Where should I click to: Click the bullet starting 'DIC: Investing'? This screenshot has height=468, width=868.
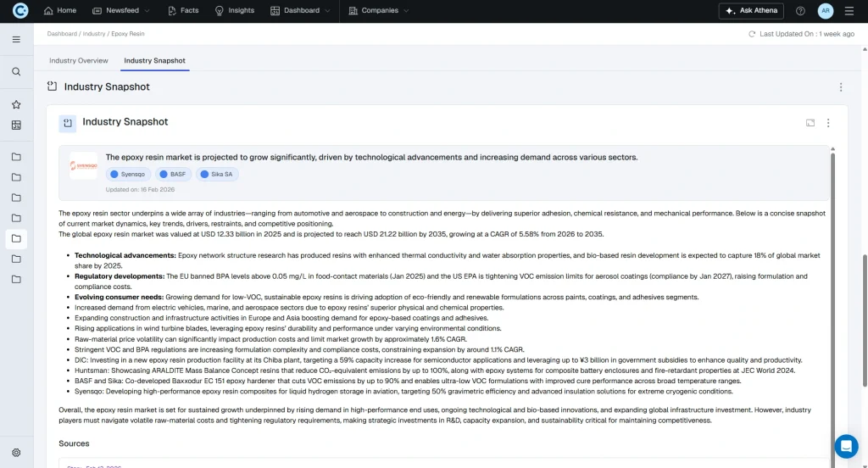pos(438,360)
